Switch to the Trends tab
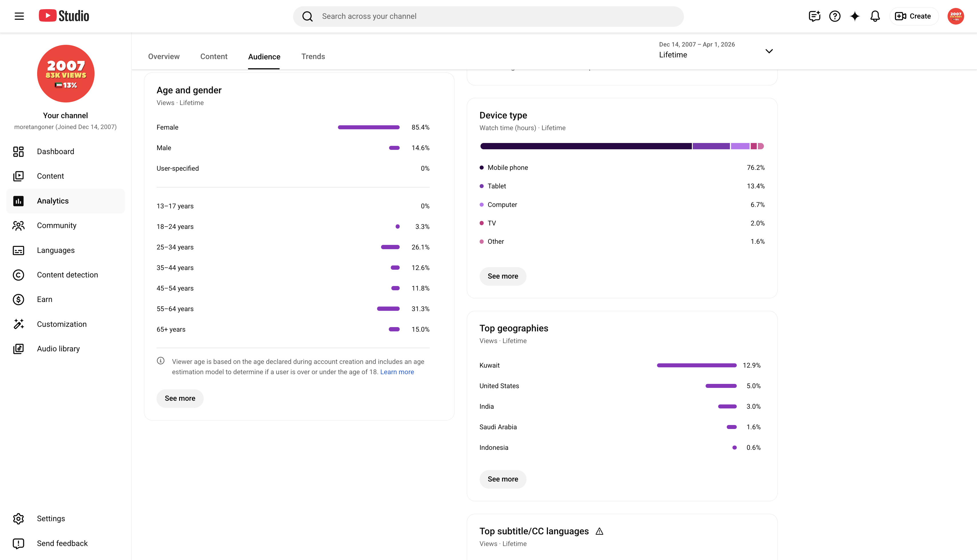The image size is (977, 560). point(313,57)
